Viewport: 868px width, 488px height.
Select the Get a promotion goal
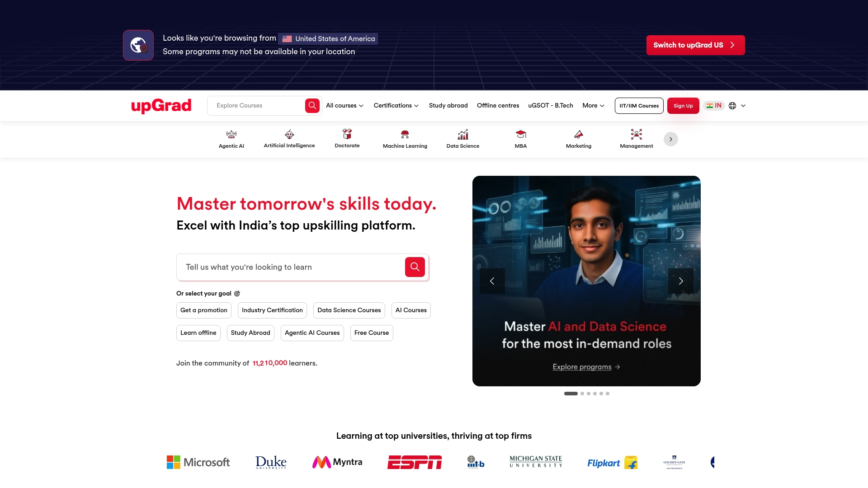click(204, 310)
